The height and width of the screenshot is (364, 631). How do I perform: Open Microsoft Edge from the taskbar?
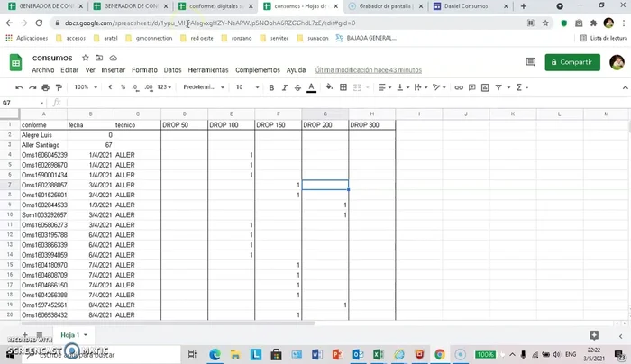click(x=215, y=354)
